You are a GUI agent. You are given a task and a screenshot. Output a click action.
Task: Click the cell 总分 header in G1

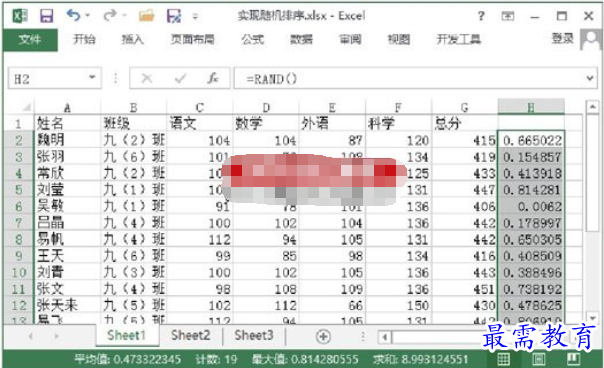pos(465,123)
